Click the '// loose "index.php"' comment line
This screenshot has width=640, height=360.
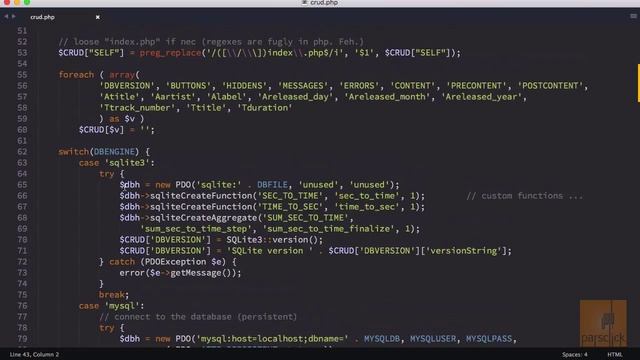click(x=211, y=42)
